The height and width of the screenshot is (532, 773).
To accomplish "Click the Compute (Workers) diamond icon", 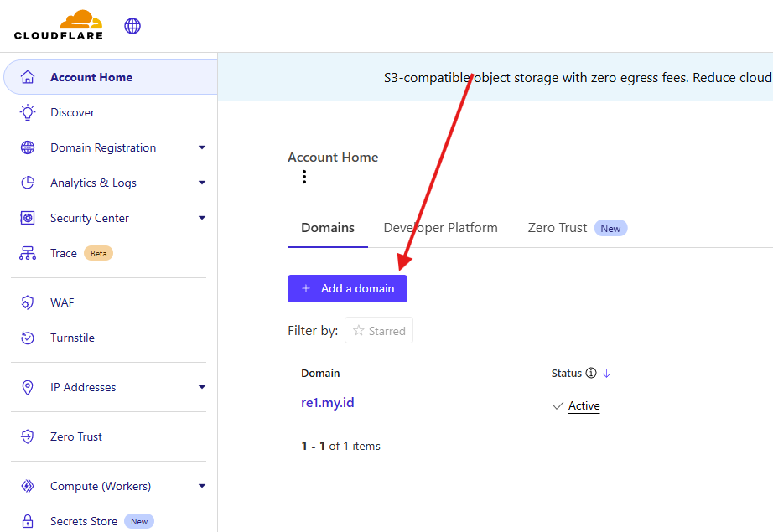I will pyautogui.click(x=28, y=486).
